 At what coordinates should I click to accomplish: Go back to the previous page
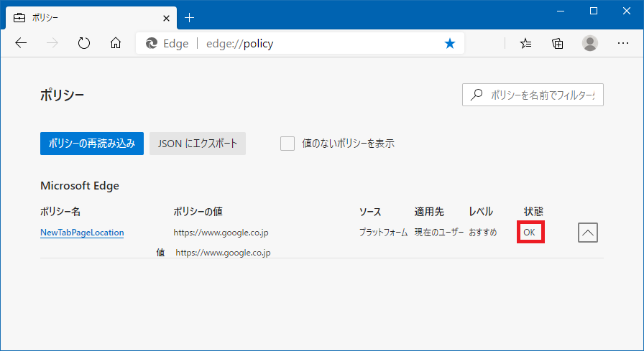tap(21, 43)
